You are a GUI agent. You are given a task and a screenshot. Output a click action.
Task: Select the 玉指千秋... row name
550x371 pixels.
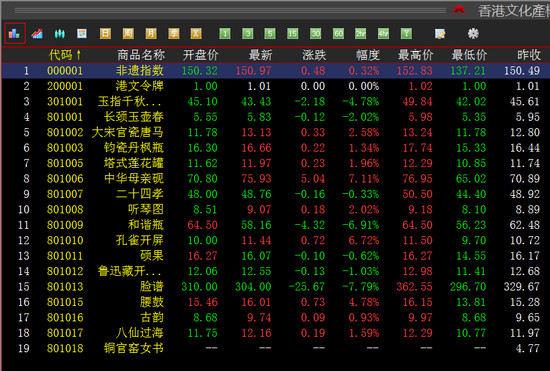[130, 101]
